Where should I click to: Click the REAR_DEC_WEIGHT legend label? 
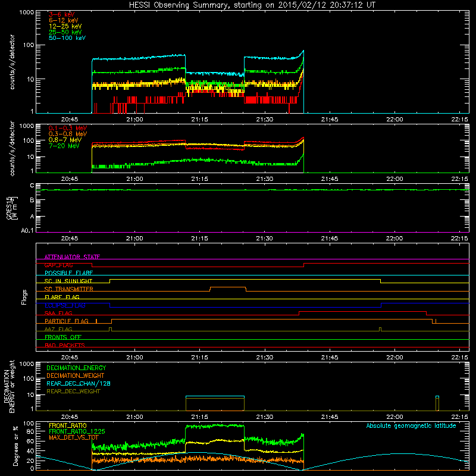coord(73,392)
